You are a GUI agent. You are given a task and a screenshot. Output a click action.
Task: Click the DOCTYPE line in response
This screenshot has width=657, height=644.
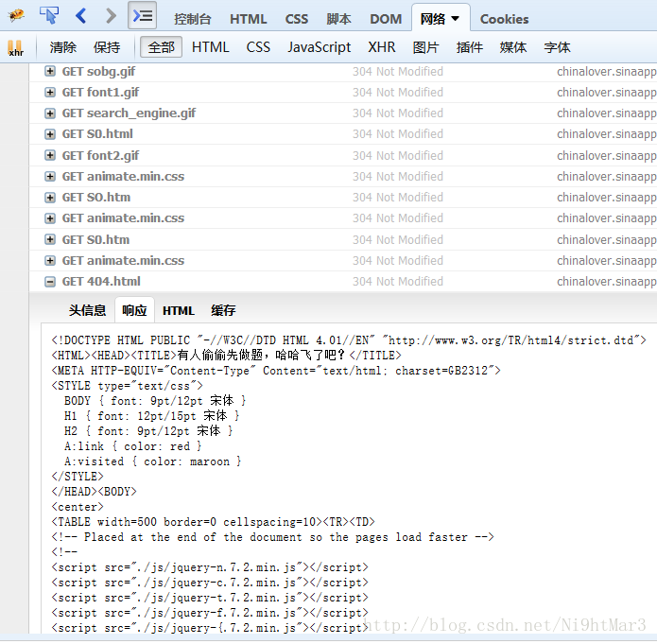click(349, 340)
